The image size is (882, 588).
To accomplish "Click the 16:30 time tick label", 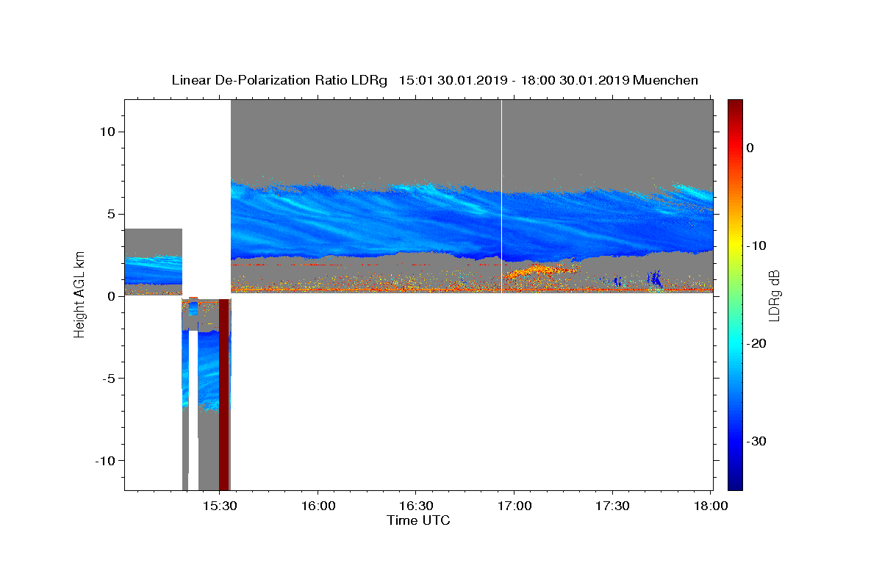I will (415, 506).
